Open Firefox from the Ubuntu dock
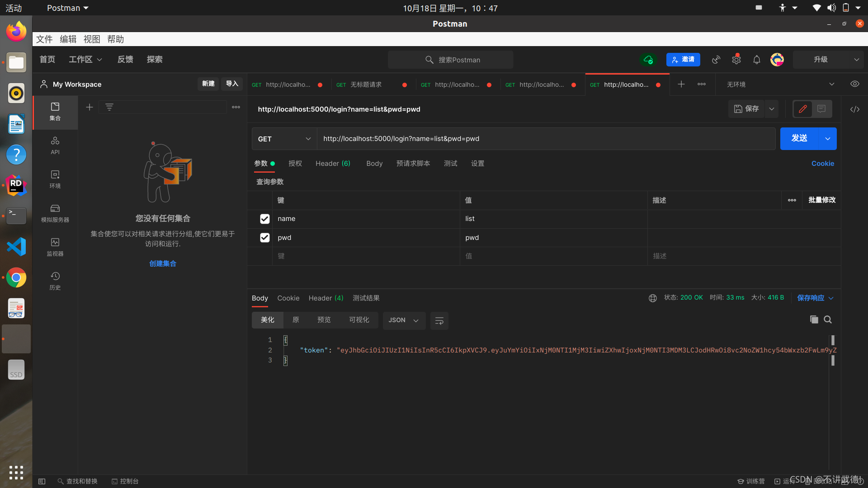Screen dimensions: 868x488 [x=16, y=32]
